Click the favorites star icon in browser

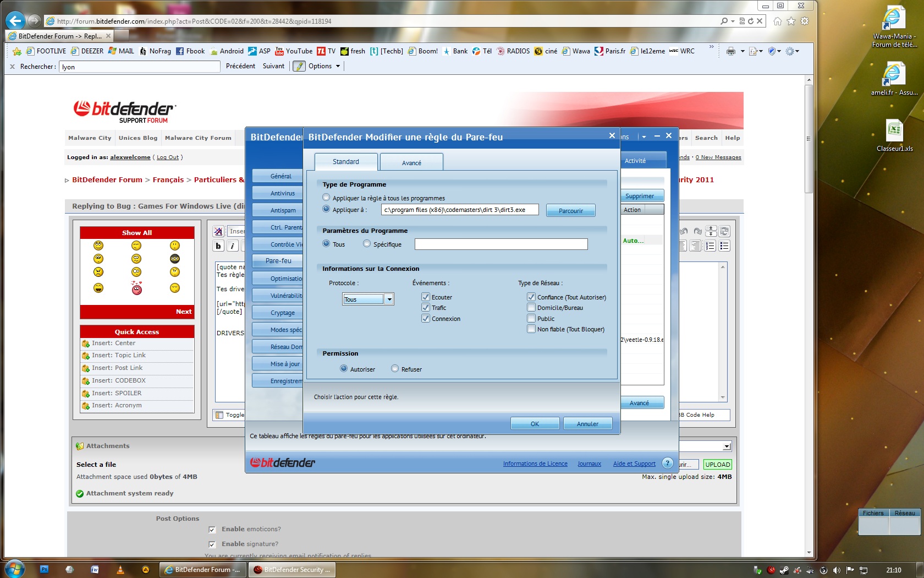pyautogui.click(x=791, y=21)
